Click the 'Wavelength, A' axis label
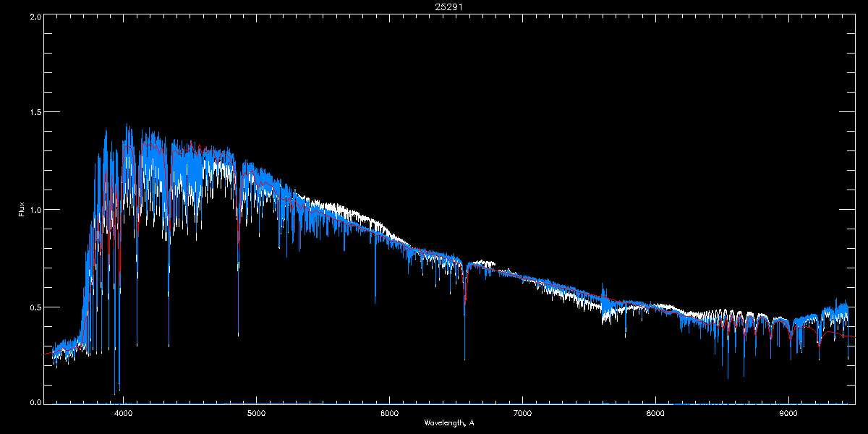This screenshot has height=434, width=868. click(448, 422)
